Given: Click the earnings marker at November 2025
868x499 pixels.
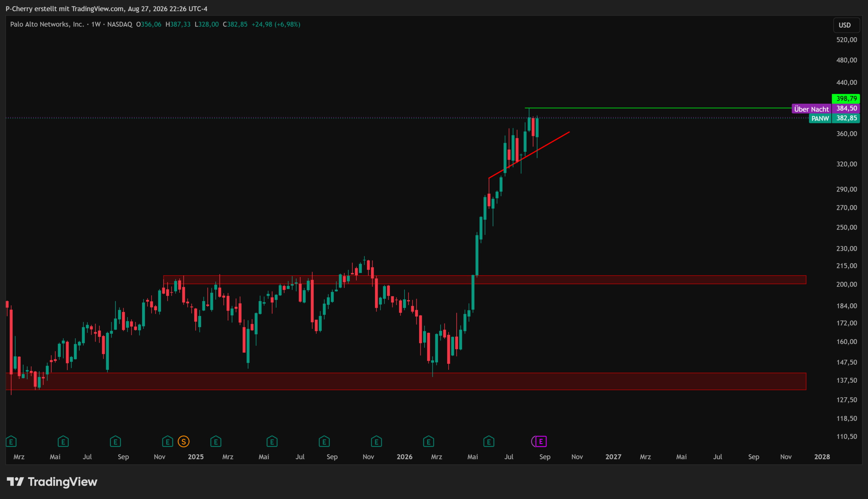Looking at the screenshot, I should [376, 441].
